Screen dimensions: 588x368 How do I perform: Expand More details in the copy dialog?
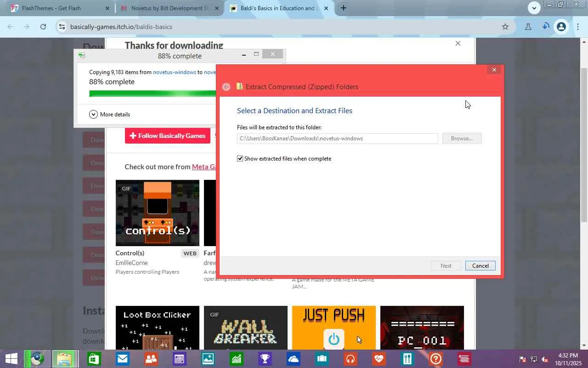coord(110,115)
